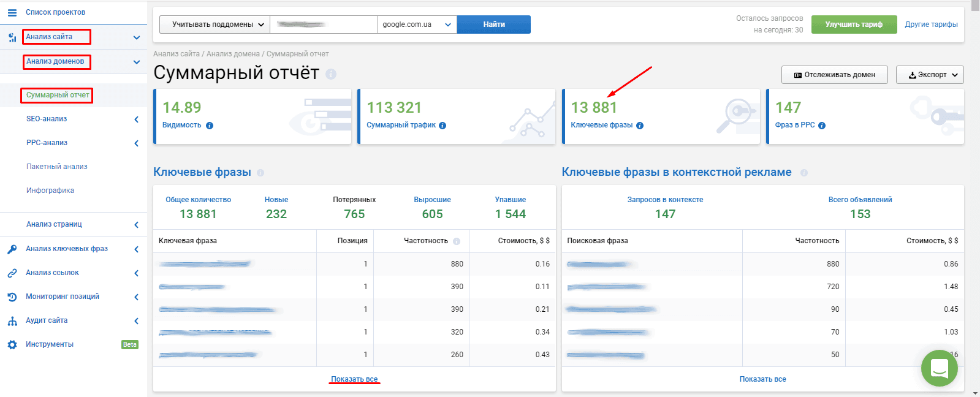The width and height of the screenshot is (980, 397).
Task: Select Суммарный отчет in the sidebar
Action: tap(57, 95)
